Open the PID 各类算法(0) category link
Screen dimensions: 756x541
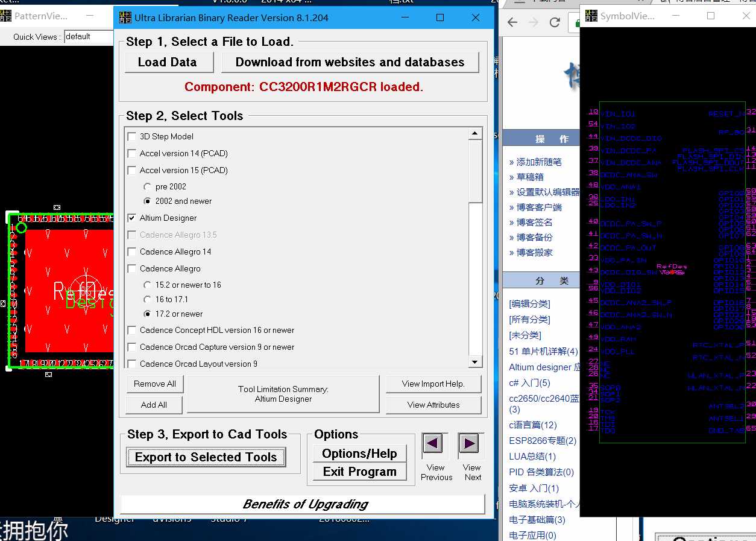541,472
